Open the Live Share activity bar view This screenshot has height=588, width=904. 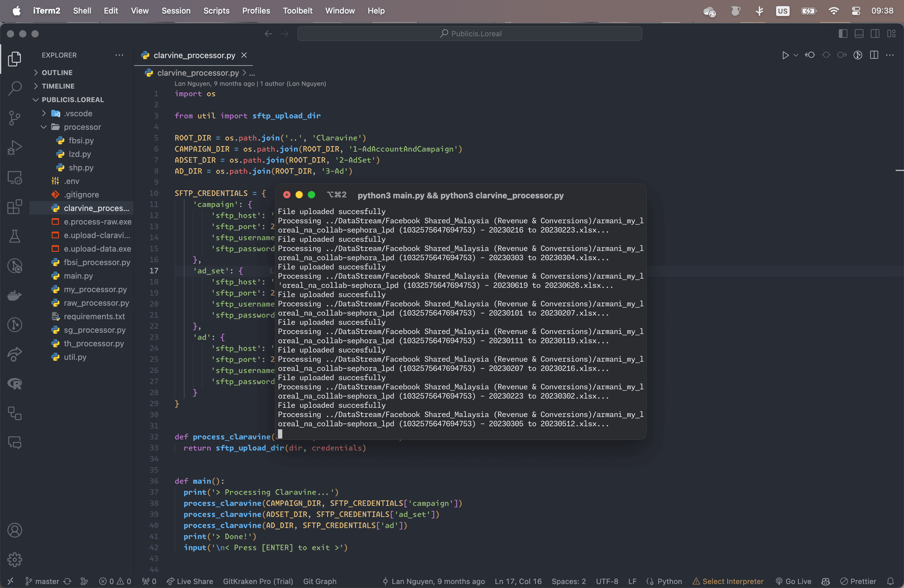pos(14,354)
